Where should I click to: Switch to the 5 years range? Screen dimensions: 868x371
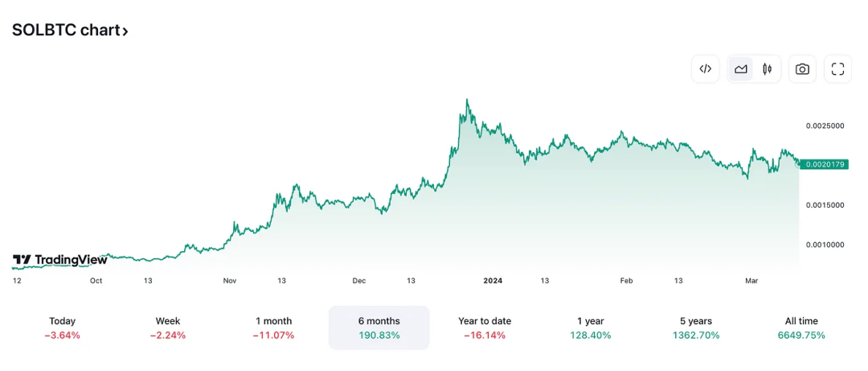pos(696,328)
